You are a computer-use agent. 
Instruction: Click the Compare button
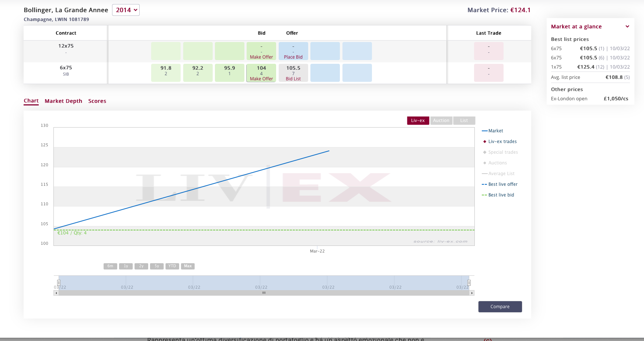500,307
